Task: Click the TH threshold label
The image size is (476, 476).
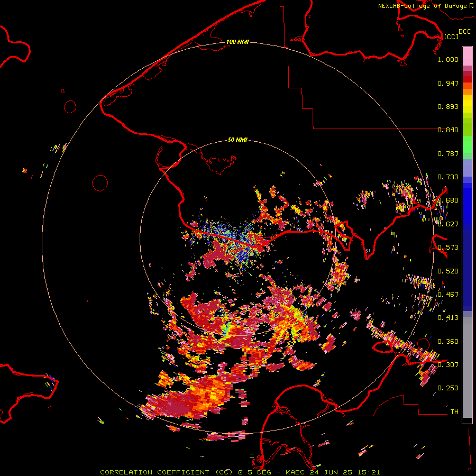Action: pos(454,412)
